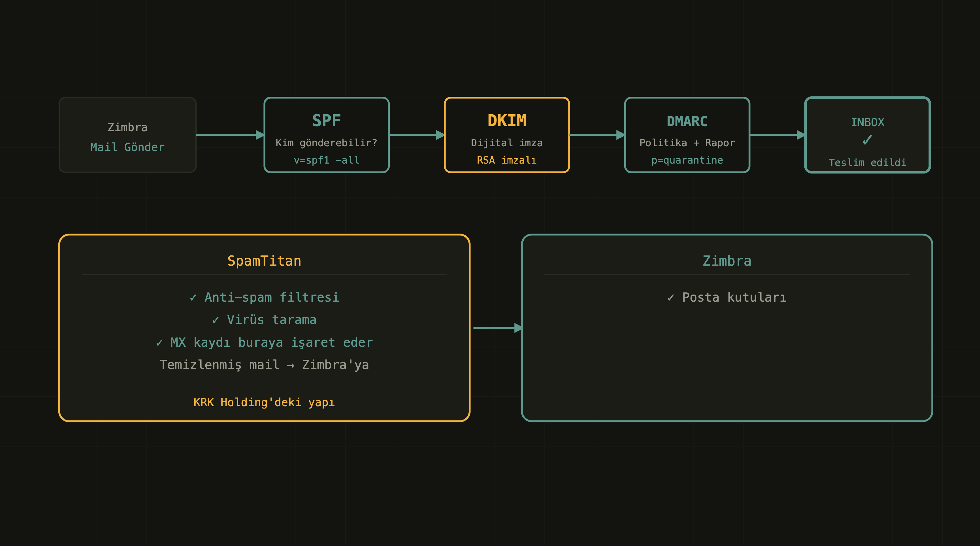Click the 'p=quarantine' policy text

pyautogui.click(x=687, y=160)
